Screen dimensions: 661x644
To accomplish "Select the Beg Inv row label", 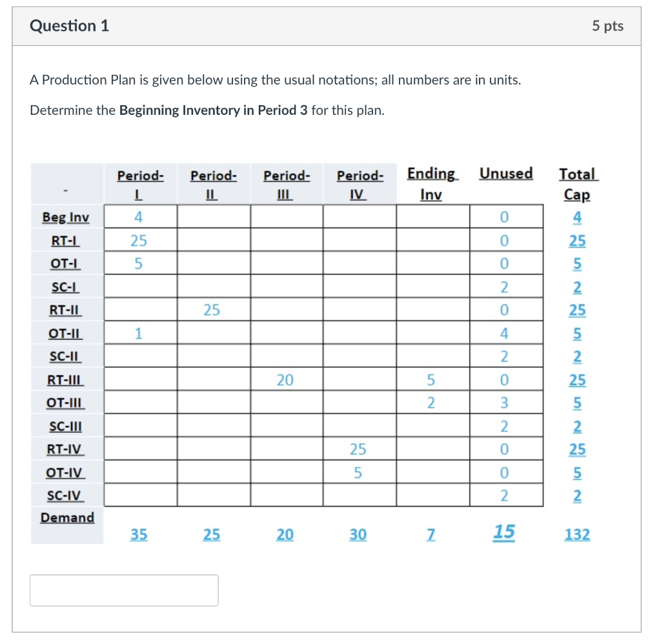I will pyautogui.click(x=66, y=216).
